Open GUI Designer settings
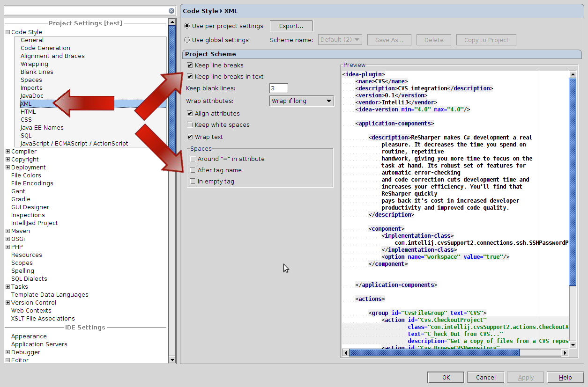 pyautogui.click(x=30, y=207)
